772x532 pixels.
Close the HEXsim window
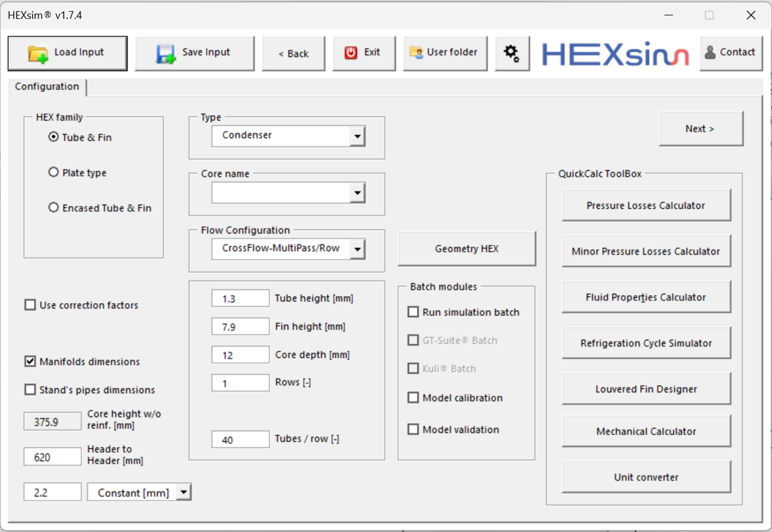click(751, 15)
